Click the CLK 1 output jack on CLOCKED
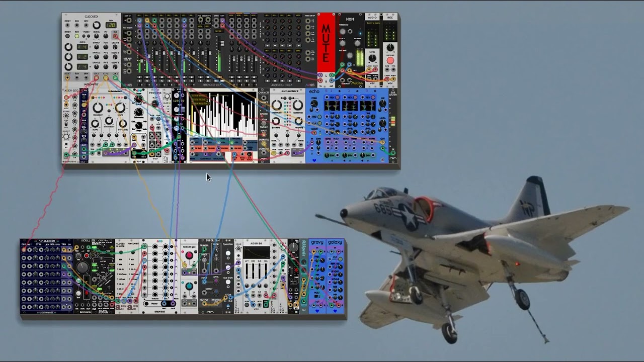 [x=97, y=77]
